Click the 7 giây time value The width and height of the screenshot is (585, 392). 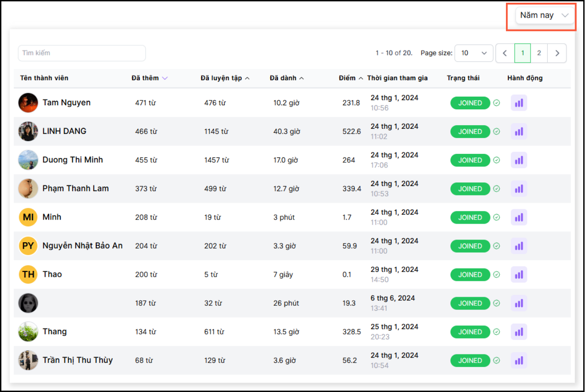coord(283,274)
